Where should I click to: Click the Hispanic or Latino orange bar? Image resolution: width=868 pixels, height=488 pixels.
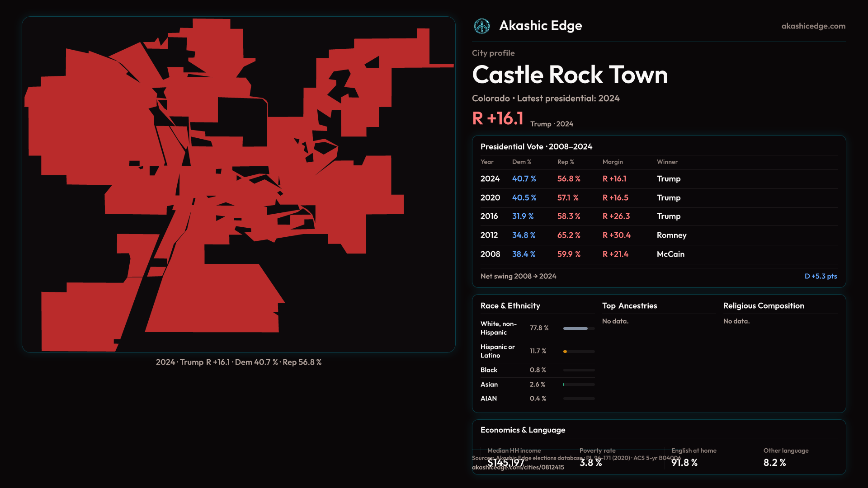point(565,352)
